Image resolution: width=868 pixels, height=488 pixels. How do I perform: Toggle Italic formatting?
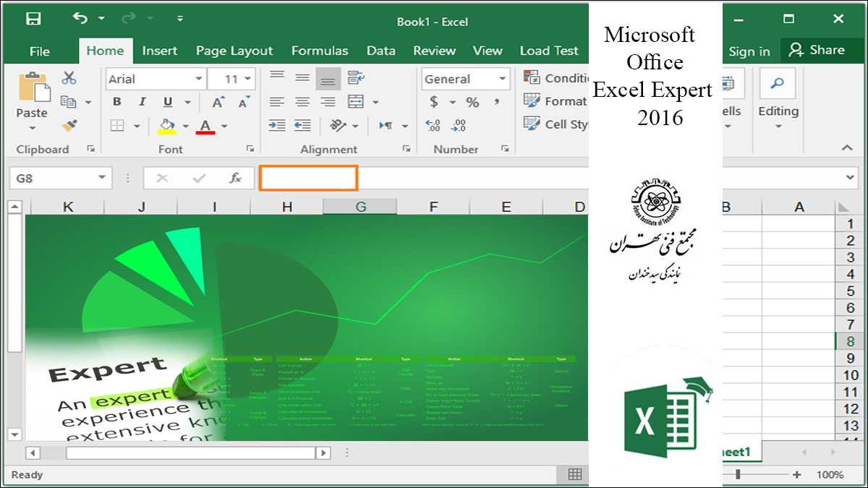(142, 102)
